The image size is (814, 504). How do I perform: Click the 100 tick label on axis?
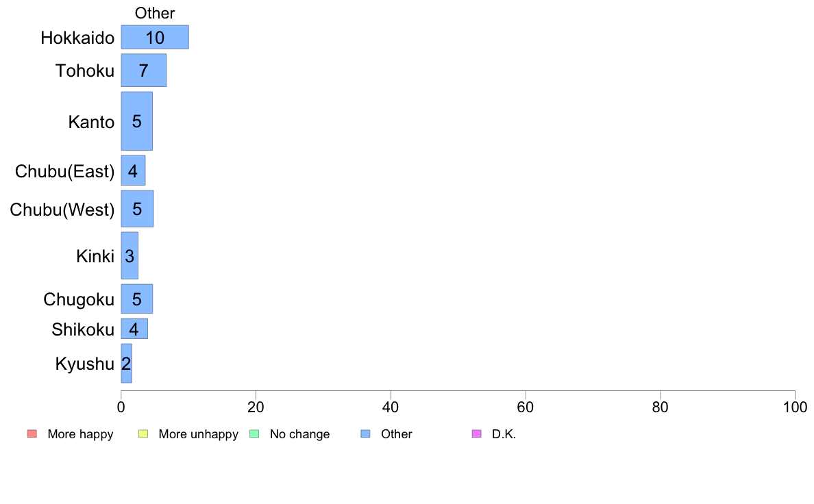795,407
